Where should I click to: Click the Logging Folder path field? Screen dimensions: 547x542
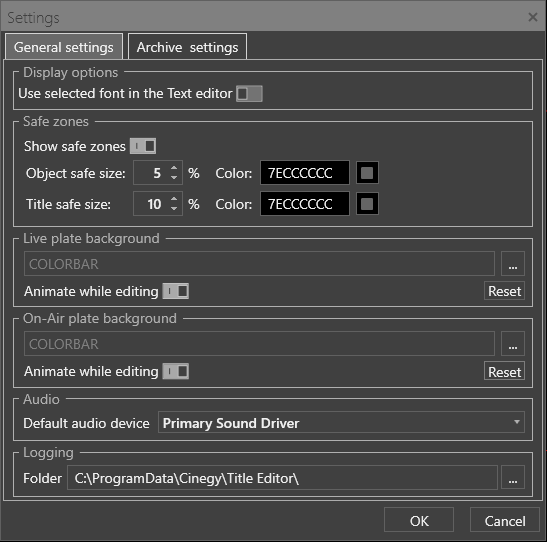(282, 477)
